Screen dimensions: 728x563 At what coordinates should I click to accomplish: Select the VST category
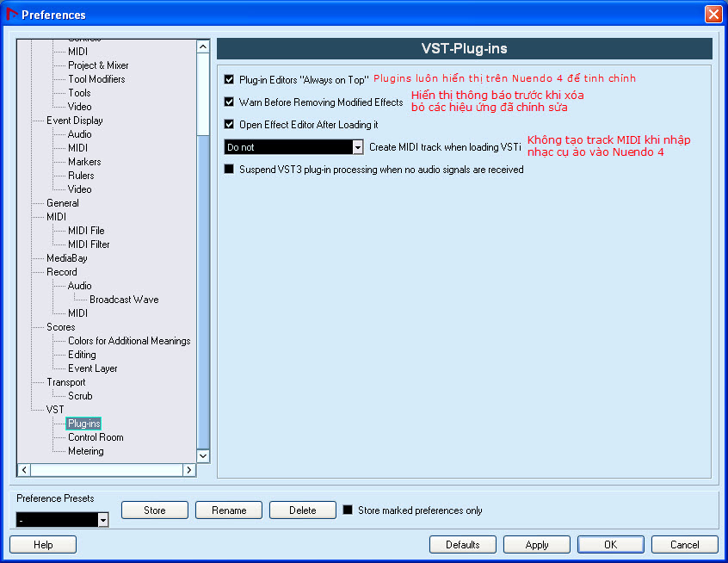[x=55, y=410]
